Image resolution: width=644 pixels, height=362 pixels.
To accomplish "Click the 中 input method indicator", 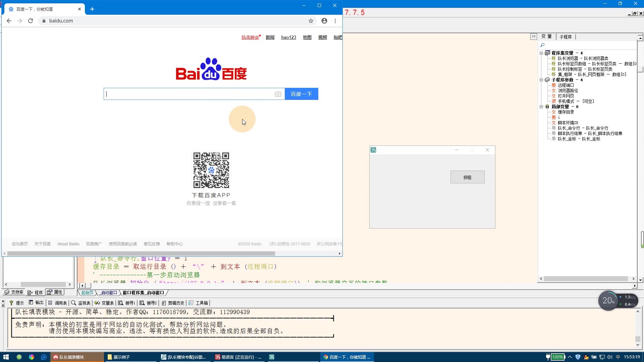I will pyautogui.click(x=618, y=357).
